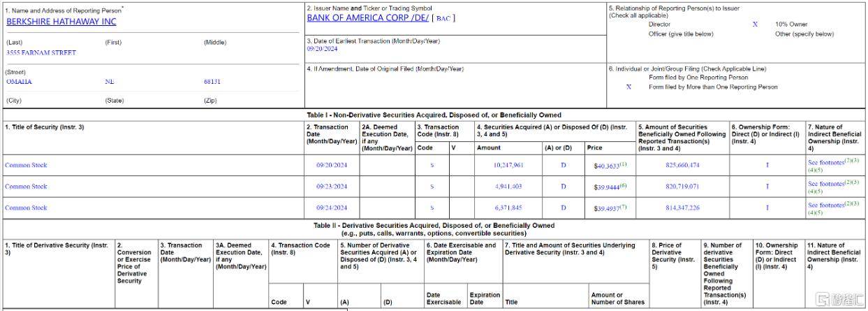
Task: Click earliest transaction date 09/20/2024 under issuer name
Action: (x=322, y=50)
